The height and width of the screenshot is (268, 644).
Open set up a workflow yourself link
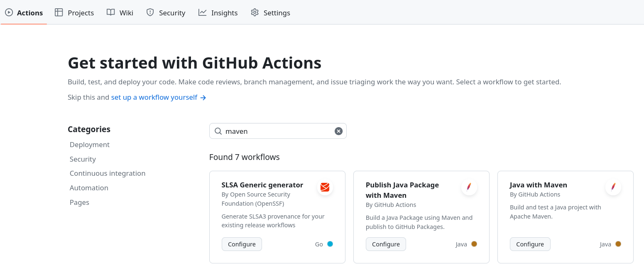[154, 97]
